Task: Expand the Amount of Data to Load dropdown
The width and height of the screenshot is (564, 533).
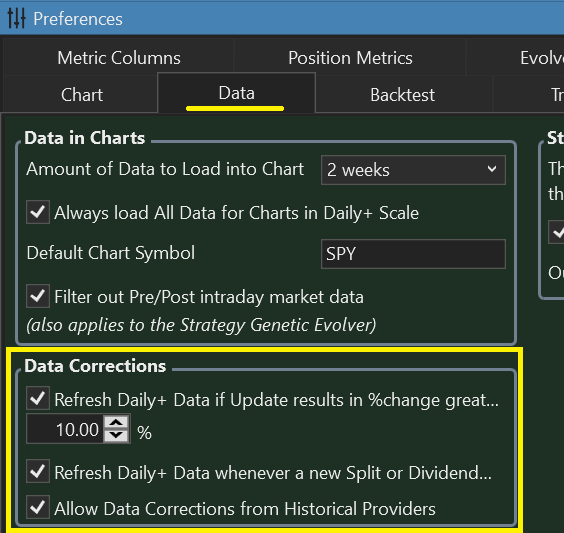Action: pyautogui.click(x=413, y=170)
